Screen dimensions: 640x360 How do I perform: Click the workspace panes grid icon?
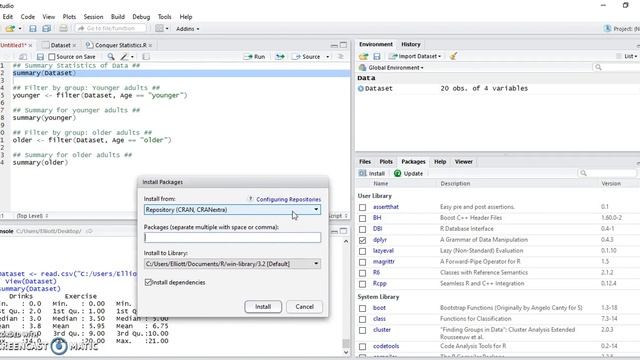[159, 29]
